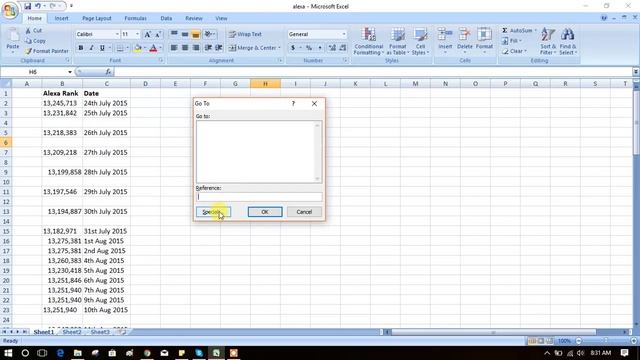Decrease font size with Shrink Font

(x=158, y=34)
